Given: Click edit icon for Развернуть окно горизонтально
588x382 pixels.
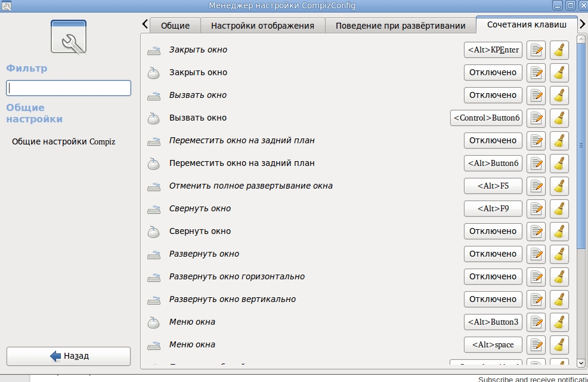Looking at the screenshot, I should pyautogui.click(x=537, y=277).
